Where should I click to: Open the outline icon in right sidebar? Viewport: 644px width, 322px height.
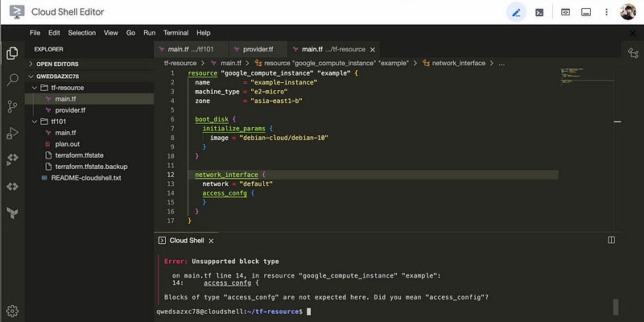633,53
